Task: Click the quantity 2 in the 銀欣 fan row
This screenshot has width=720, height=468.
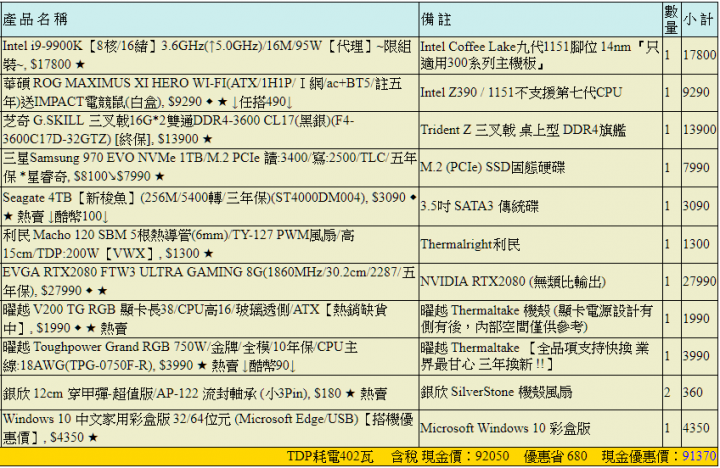Action: (671, 393)
